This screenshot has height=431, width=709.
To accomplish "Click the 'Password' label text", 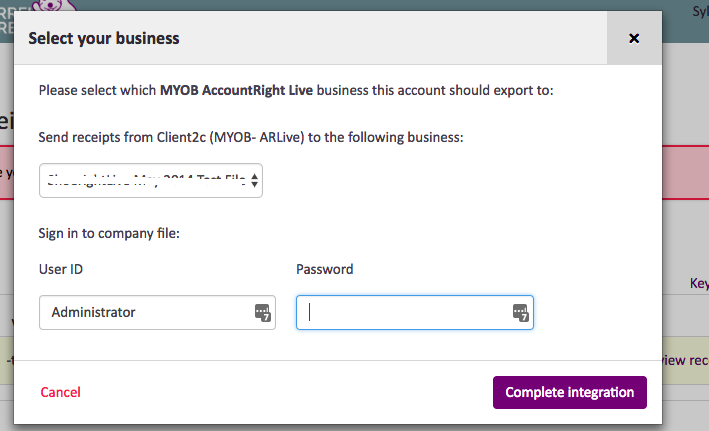I will 325,270.
